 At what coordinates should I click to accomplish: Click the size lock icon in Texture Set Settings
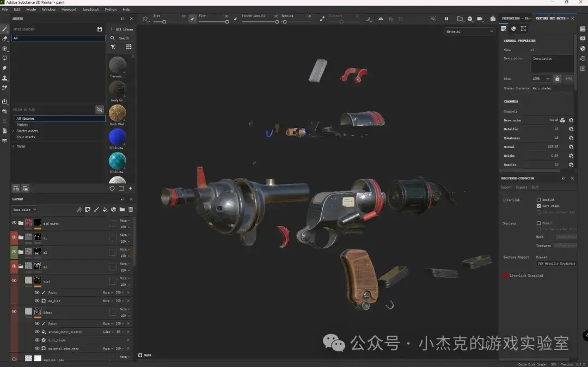point(557,79)
